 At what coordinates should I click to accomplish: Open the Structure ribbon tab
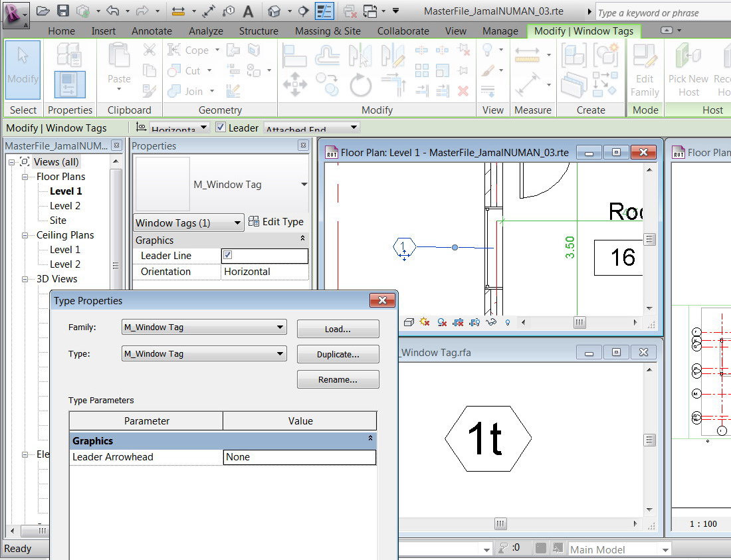click(259, 31)
